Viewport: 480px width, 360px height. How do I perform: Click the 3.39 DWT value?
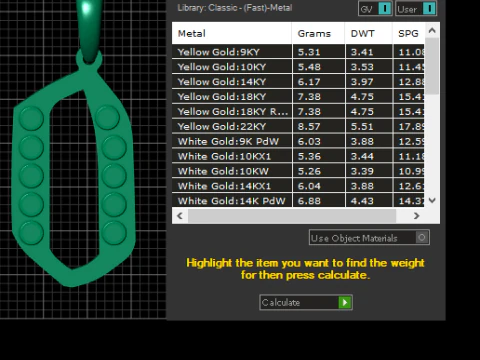(x=362, y=171)
